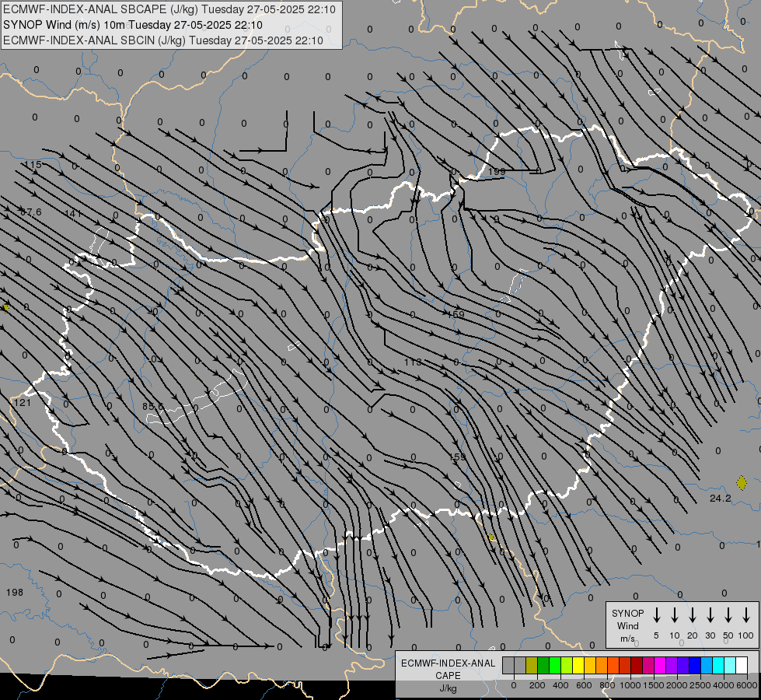Click the 200 tick label on CAPE scale

click(x=537, y=685)
